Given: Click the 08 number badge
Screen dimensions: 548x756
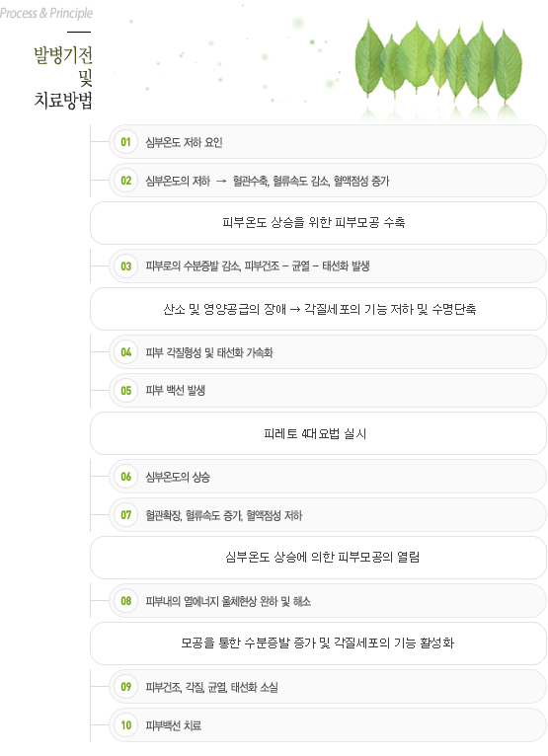Looking at the screenshot, I should pyautogui.click(x=126, y=601).
